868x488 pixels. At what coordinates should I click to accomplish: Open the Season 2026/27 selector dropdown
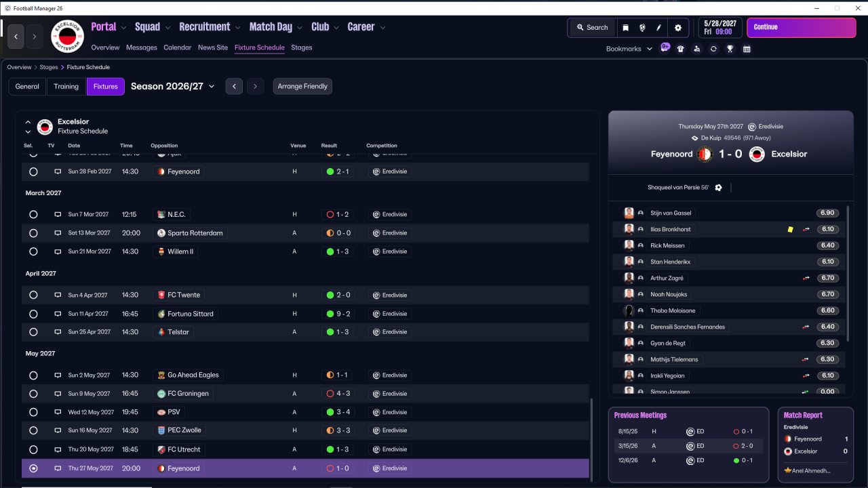173,86
